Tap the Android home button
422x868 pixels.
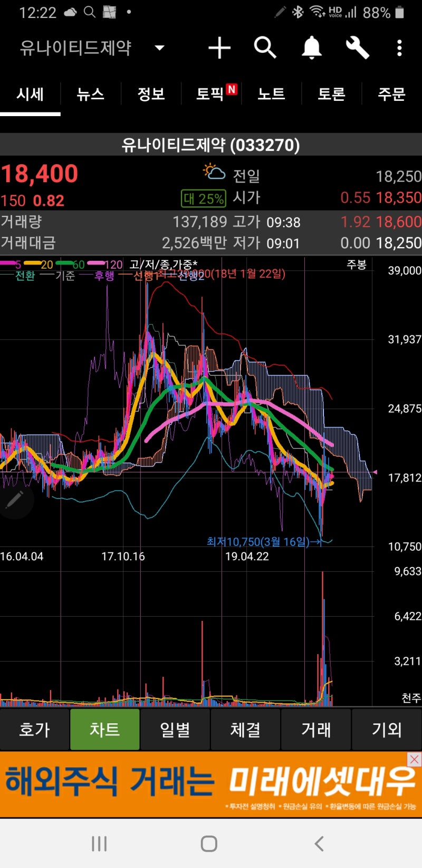[209, 843]
